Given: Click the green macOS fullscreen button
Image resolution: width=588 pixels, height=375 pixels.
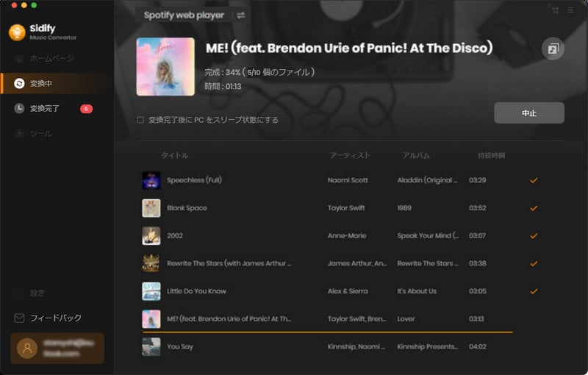Looking at the screenshot, I should (34, 5).
